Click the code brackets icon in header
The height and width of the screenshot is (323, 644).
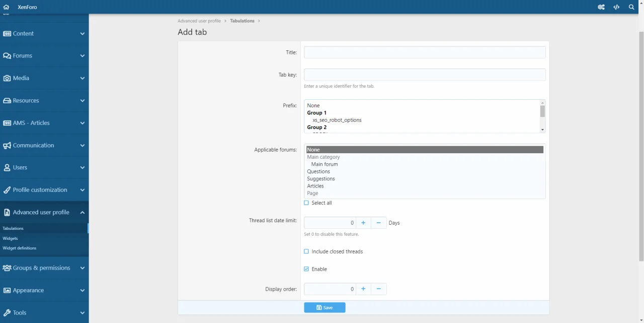616,7
